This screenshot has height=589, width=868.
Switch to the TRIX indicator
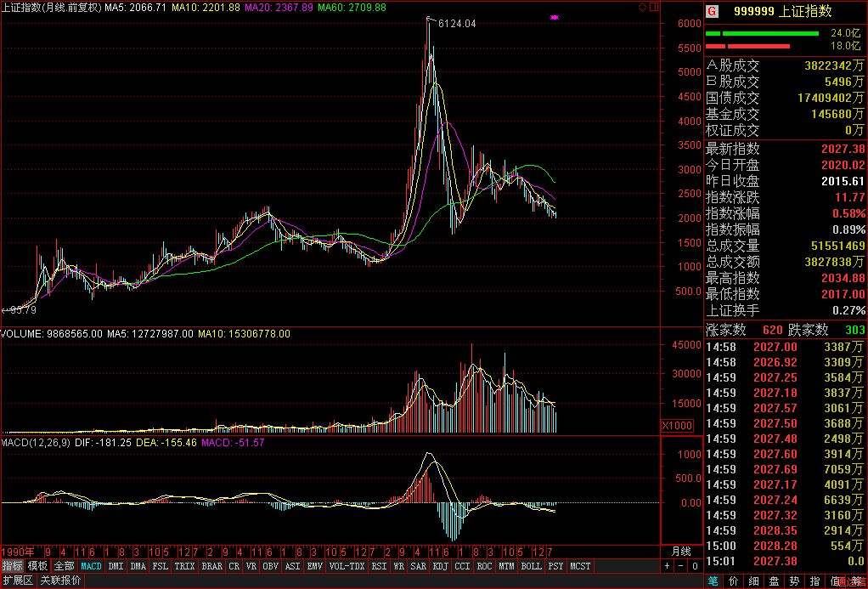pyautogui.click(x=185, y=566)
